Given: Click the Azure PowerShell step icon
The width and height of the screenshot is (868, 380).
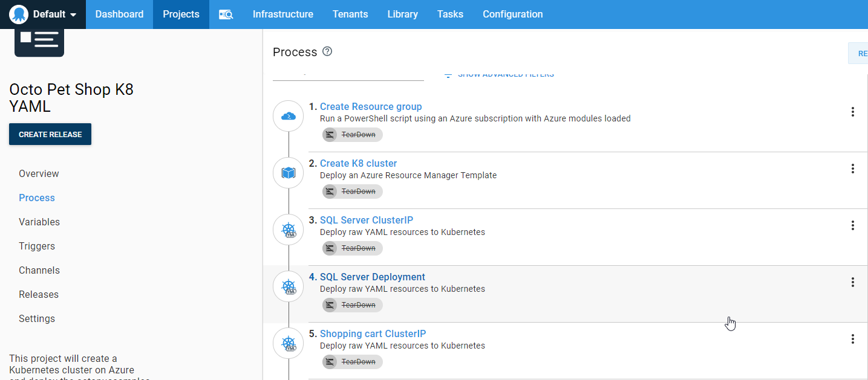Looking at the screenshot, I should (289, 116).
